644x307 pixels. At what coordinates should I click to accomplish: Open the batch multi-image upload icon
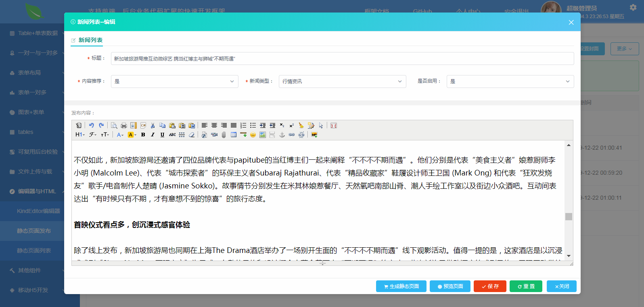tap(314, 135)
